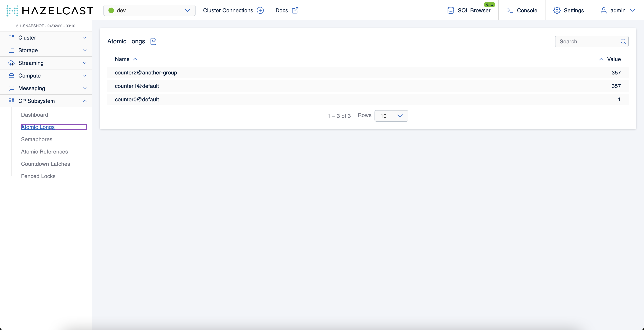Open the dev cluster selector dropdown
The height and width of the screenshot is (330, 644).
point(149,11)
